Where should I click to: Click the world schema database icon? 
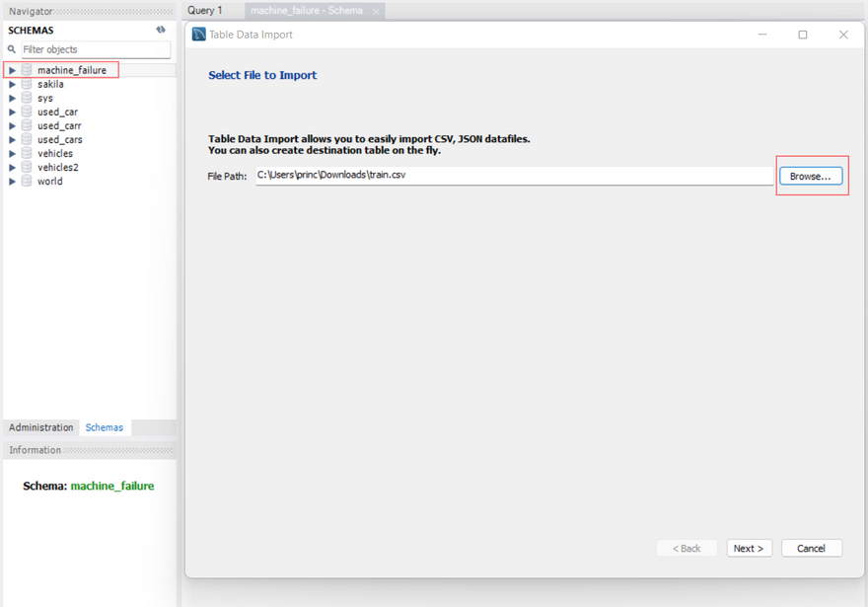coord(27,181)
